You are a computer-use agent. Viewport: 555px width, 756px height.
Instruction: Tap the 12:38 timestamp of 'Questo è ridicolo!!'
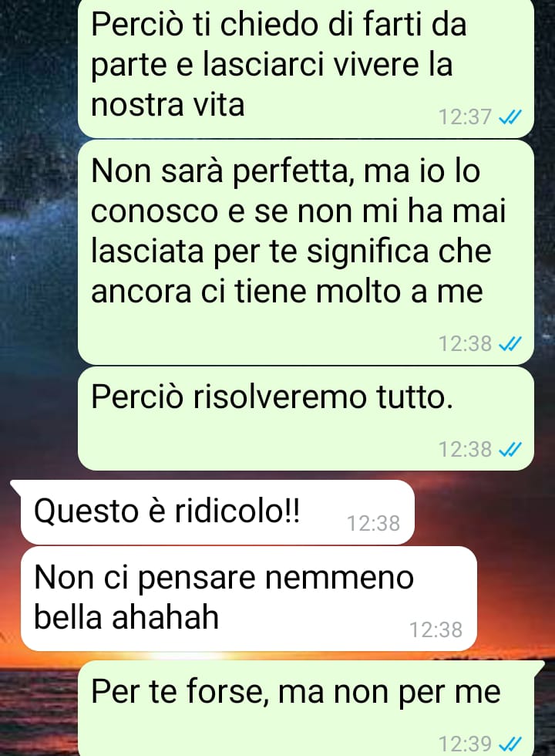tap(373, 524)
